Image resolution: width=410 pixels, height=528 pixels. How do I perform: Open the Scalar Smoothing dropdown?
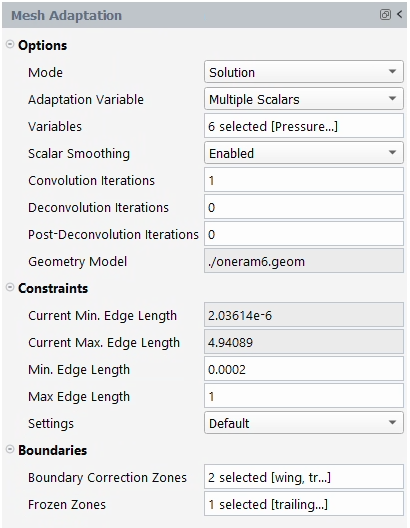pyautogui.click(x=304, y=153)
